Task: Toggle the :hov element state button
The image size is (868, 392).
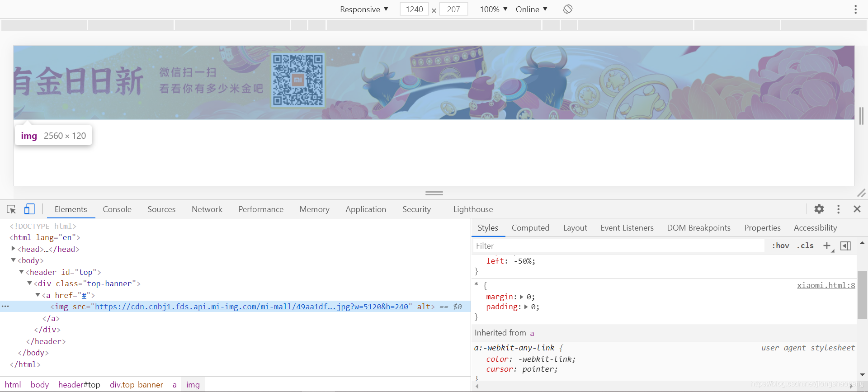Action: (780, 246)
